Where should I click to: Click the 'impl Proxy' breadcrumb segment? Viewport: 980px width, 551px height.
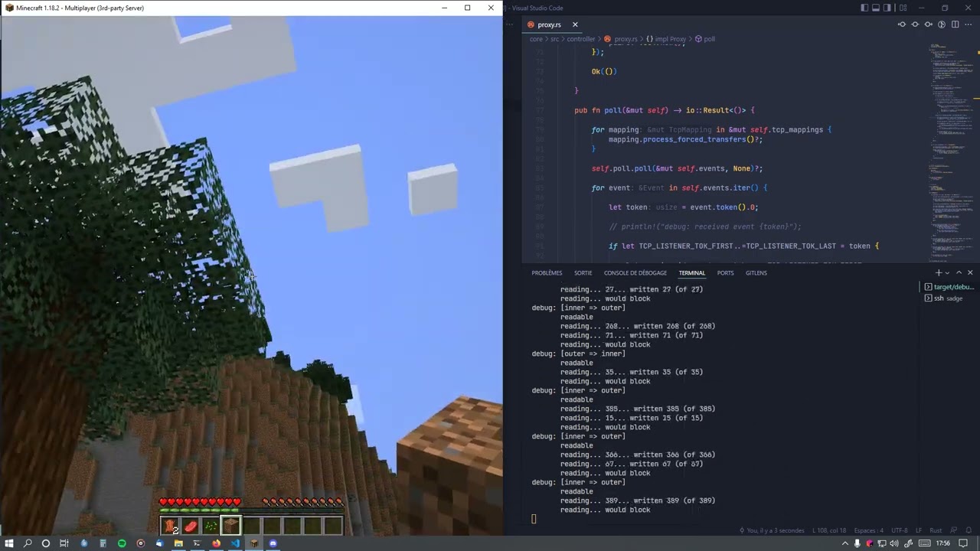[x=666, y=39]
